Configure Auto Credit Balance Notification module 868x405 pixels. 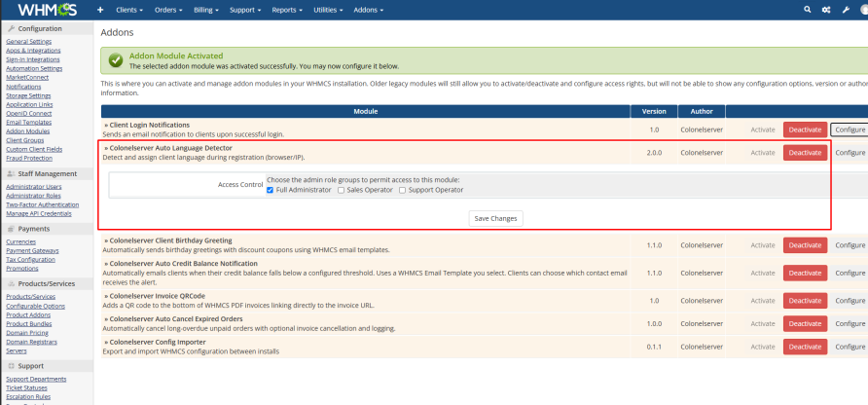click(x=850, y=274)
